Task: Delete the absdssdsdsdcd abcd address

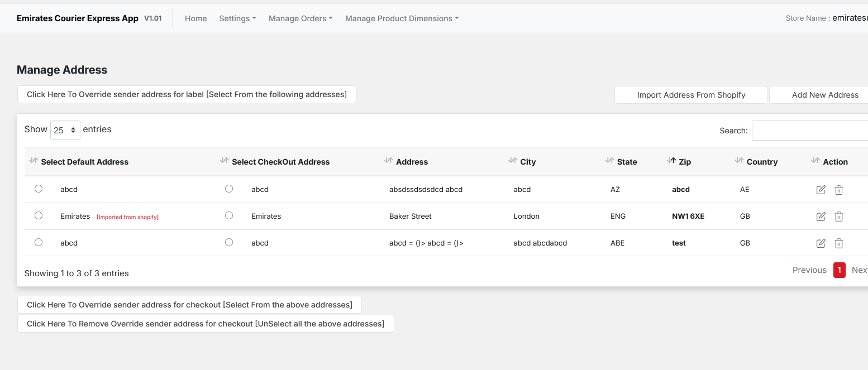Action: click(x=838, y=190)
